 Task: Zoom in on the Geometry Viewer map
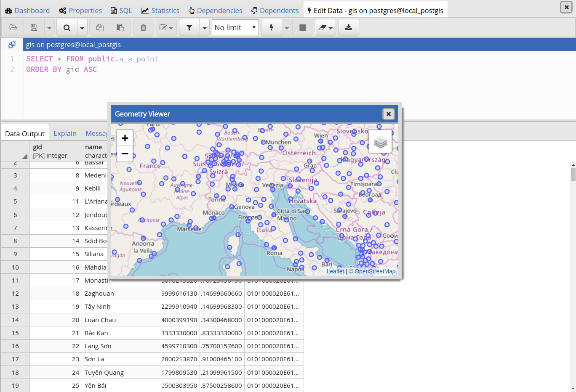(x=125, y=138)
